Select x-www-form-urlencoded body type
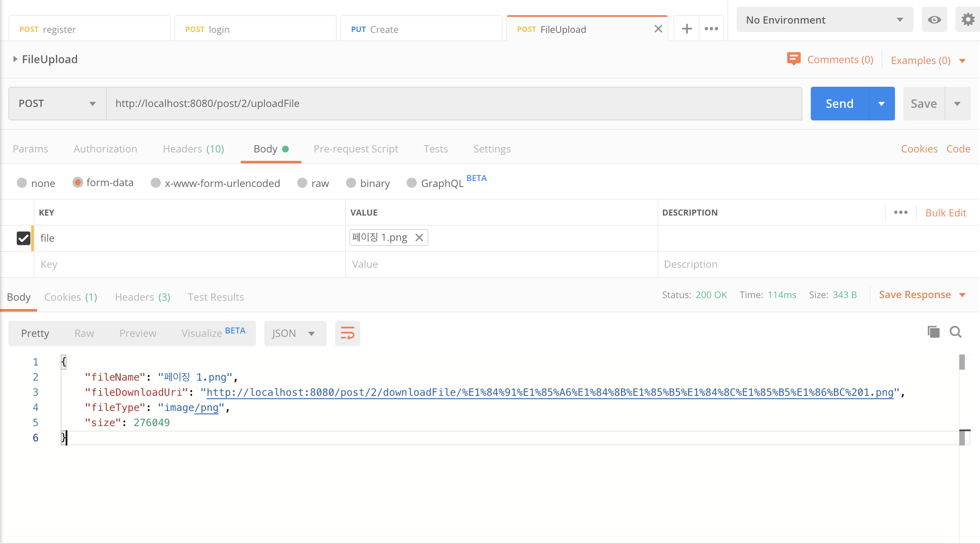Image resolution: width=980 pixels, height=544 pixels. pos(156,183)
